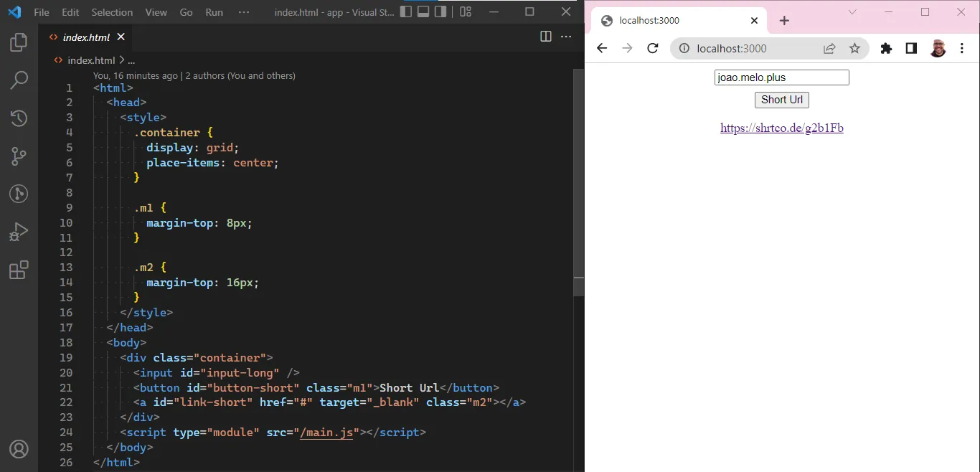Open the Explorer view in activity bar

point(19,43)
